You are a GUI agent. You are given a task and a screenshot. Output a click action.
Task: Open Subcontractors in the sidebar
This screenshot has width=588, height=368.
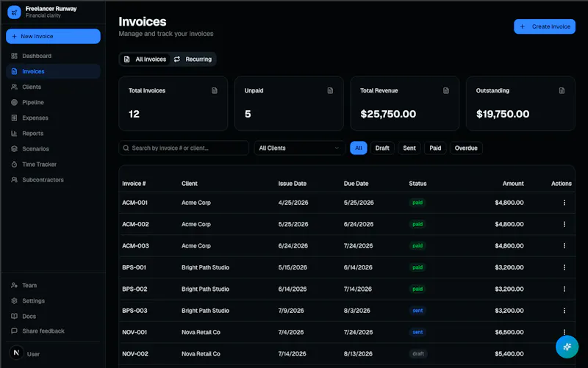point(53,180)
